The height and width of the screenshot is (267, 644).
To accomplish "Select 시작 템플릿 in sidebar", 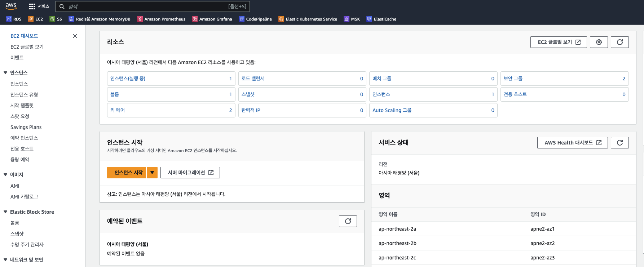I will coord(22,106).
